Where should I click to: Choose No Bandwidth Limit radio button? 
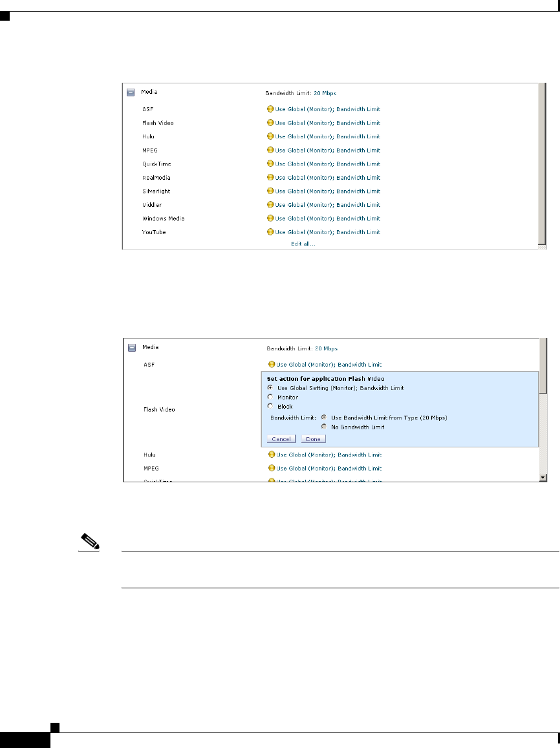tap(324, 427)
